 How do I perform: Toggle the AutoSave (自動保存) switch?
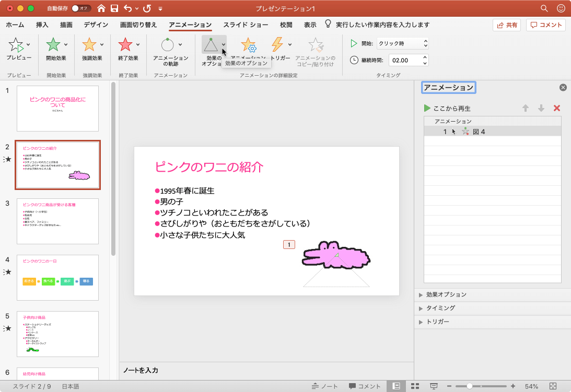[81, 8]
